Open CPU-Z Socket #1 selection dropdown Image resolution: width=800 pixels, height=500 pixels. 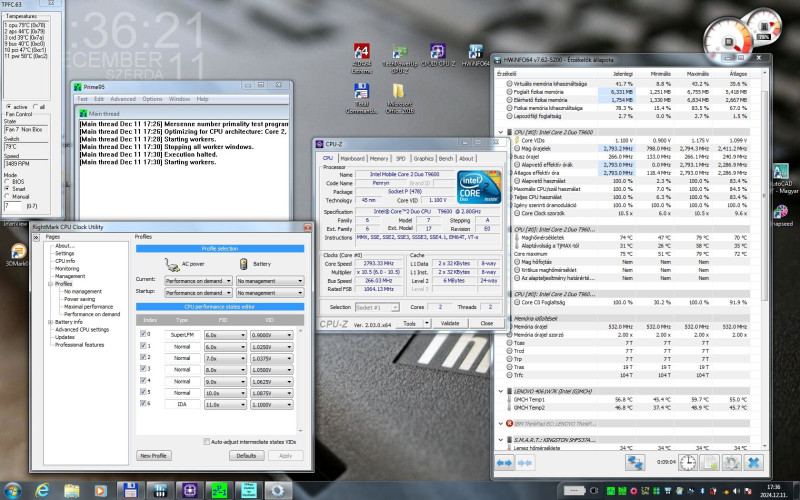click(377, 307)
